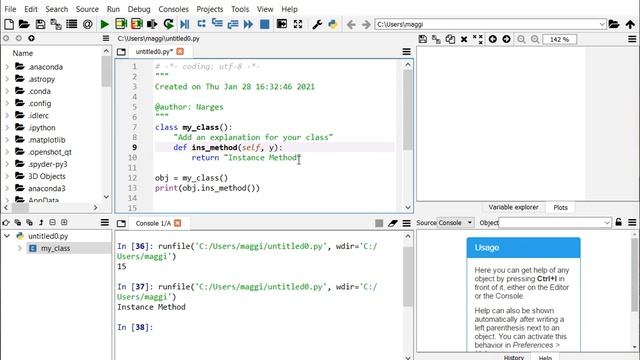Clear the console with the eraser icon
Screen dimensions: 640x360
(393, 223)
